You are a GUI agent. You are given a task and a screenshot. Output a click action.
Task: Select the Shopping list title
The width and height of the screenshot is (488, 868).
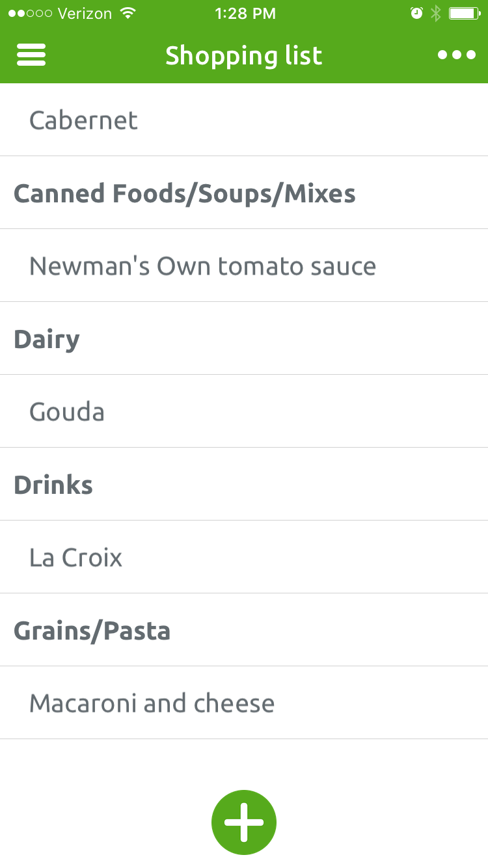click(x=244, y=56)
